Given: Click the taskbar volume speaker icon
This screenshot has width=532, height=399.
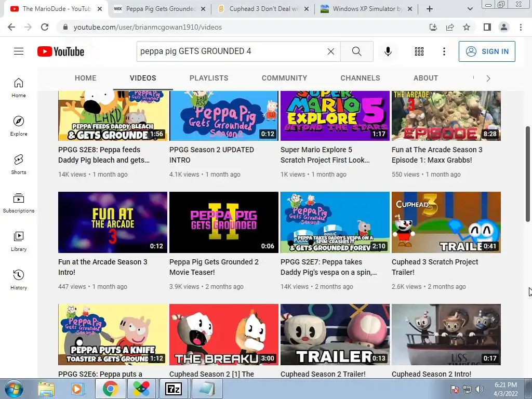Looking at the screenshot, I should (x=480, y=389).
